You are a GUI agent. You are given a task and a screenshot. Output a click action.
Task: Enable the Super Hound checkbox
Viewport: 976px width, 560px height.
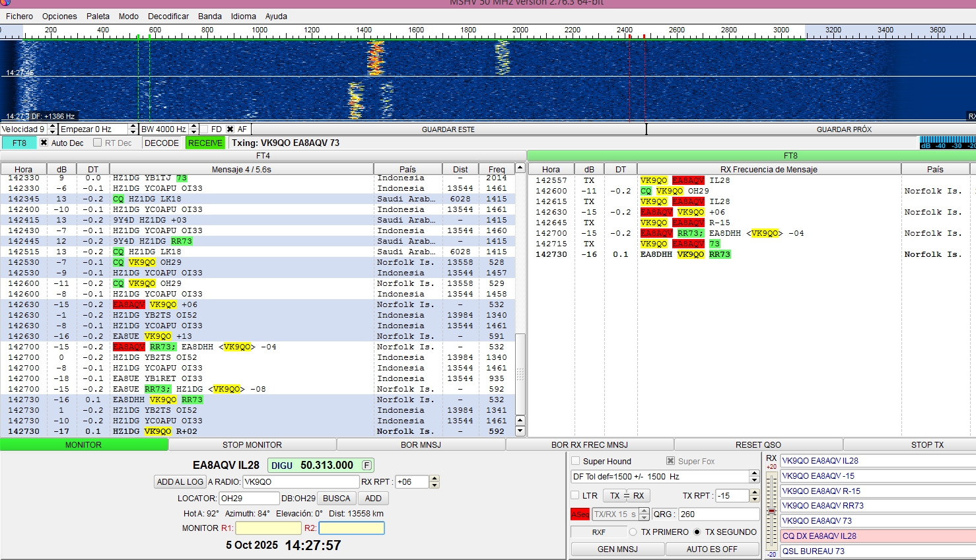576,462
